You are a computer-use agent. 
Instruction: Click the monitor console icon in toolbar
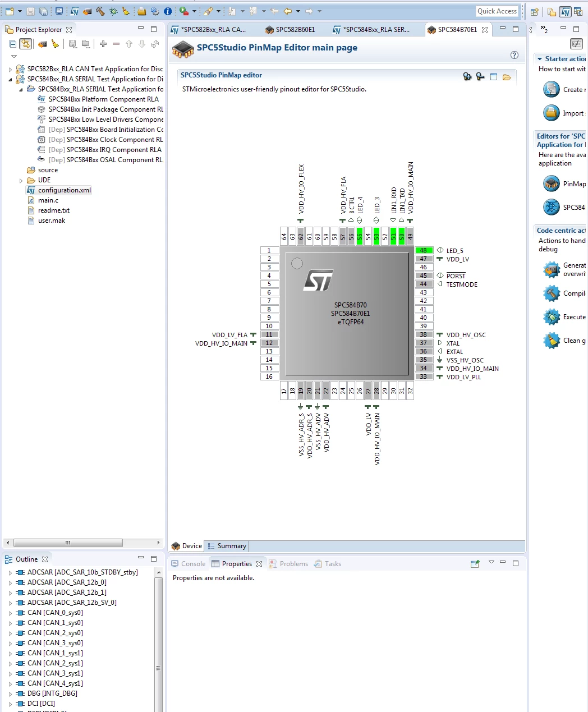pyautogui.click(x=59, y=11)
